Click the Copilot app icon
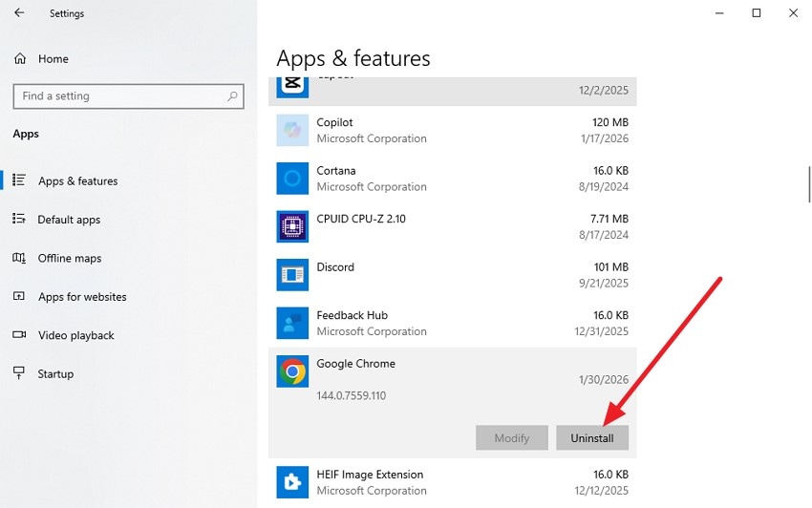This screenshot has height=508, width=812. (x=292, y=130)
